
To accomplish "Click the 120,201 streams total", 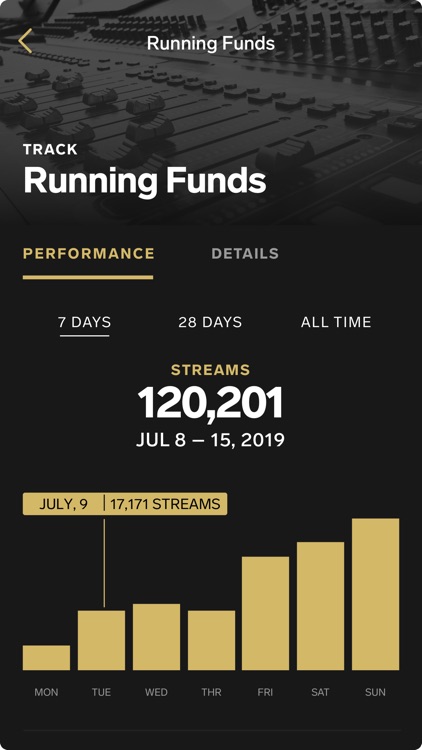I will coord(211,403).
